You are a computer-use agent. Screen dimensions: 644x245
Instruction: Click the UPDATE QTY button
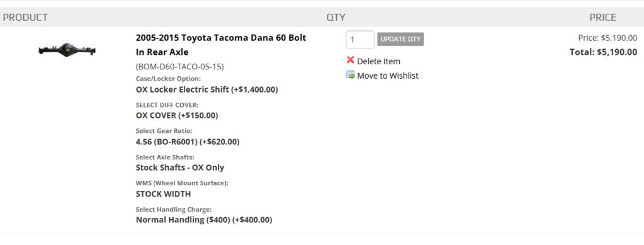coord(400,39)
